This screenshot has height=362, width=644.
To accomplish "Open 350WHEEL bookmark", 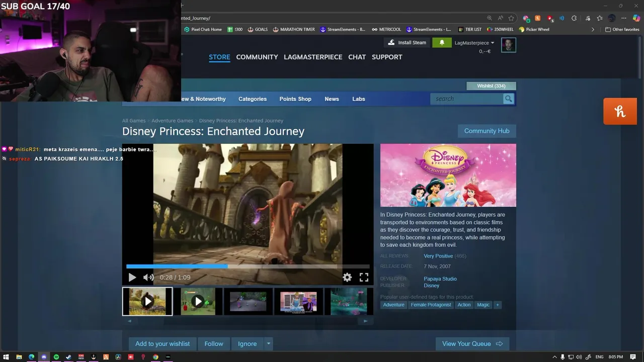I will [x=500, y=29].
